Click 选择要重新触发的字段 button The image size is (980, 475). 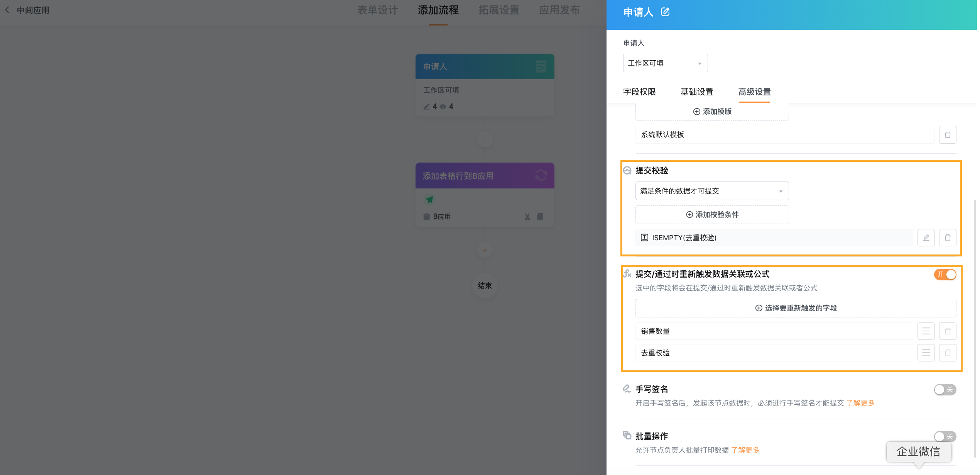click(x=796, y=308)
